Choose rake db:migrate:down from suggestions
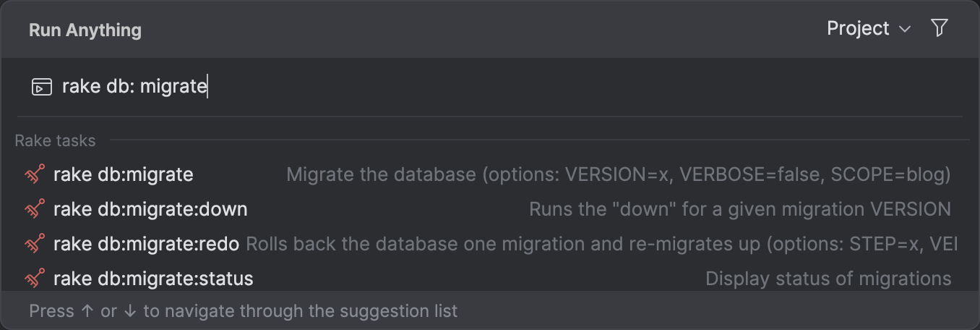The width and height of the screenshot is (980, 330). (150, 209)
